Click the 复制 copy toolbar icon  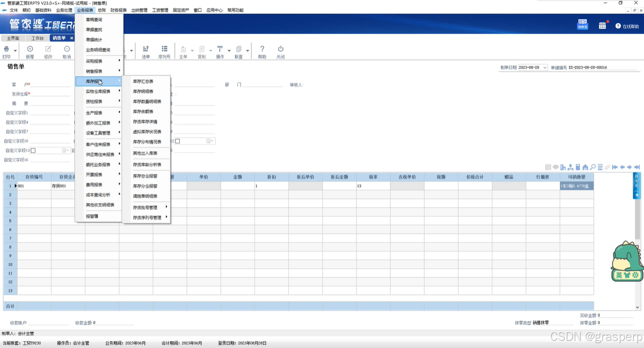[202, 49]
